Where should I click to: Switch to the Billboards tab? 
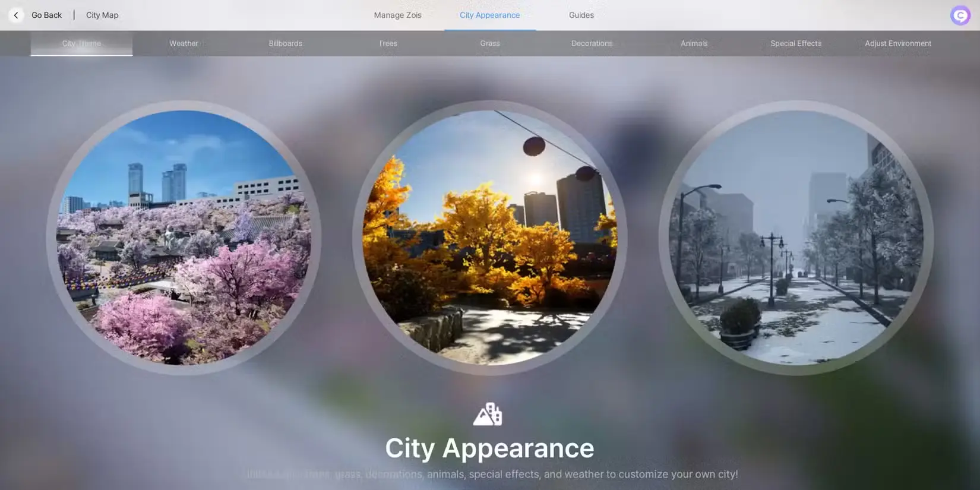[x=285, y=43]
